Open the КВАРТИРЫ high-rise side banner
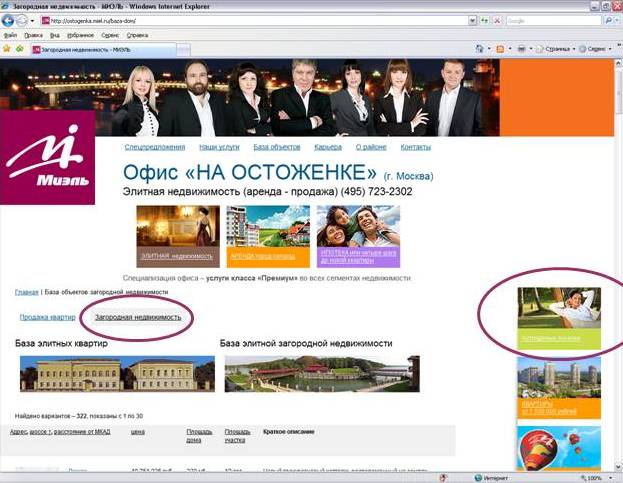The height and width of the screenshot is (483, 623). tap(559, 388)
